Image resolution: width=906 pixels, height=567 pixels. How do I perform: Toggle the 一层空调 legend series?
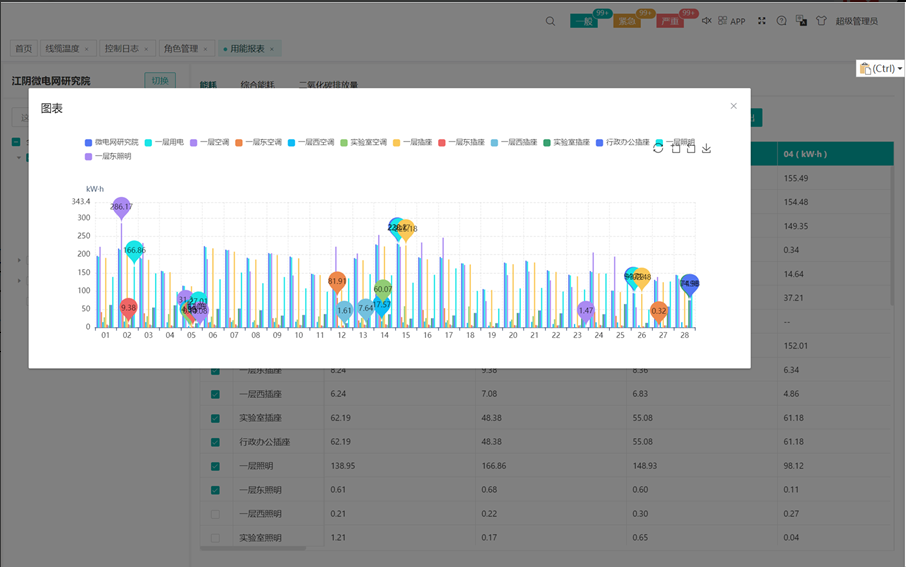[x=210, y=142]
